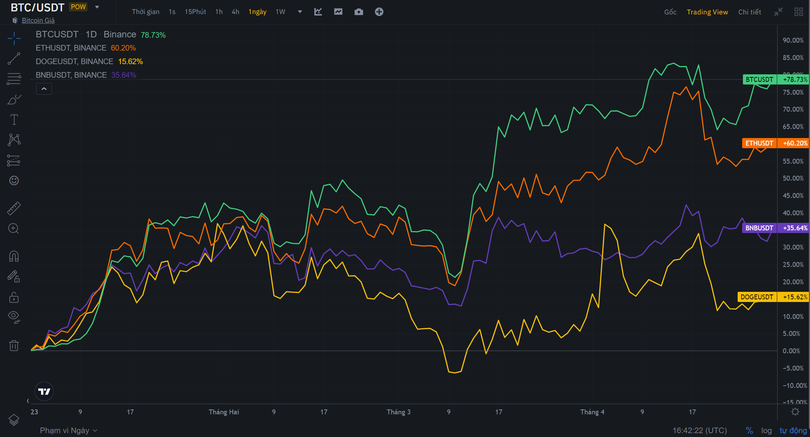Image resolution: width=810 pixels, height=437 pixels.
Task: Select the 4h timeframe
Action: 235,12
